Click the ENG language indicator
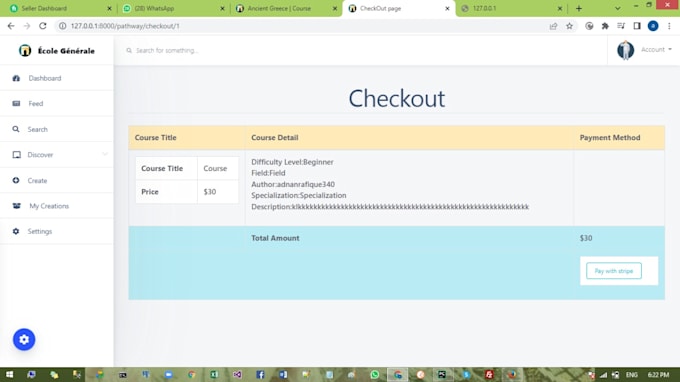Image resolution: width=680 pixels, height=382 pixels. (631, 375)
